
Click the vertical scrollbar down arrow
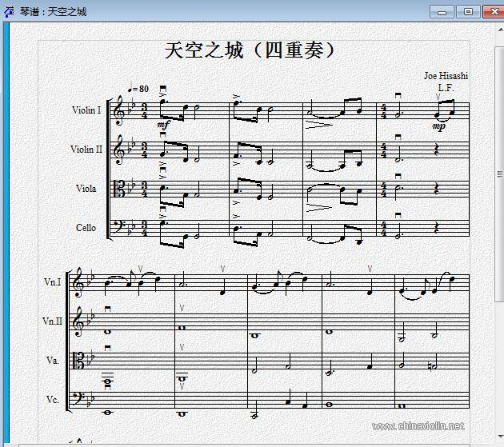[x=500, y=437]
